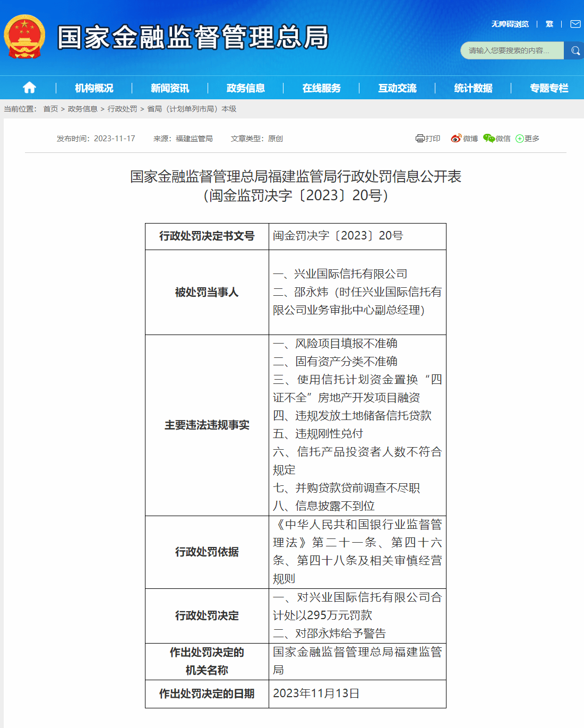Click the 作出处罚决定的日期 header cell
The width and height of the screenshot is (584, 728).
point(207,694)
